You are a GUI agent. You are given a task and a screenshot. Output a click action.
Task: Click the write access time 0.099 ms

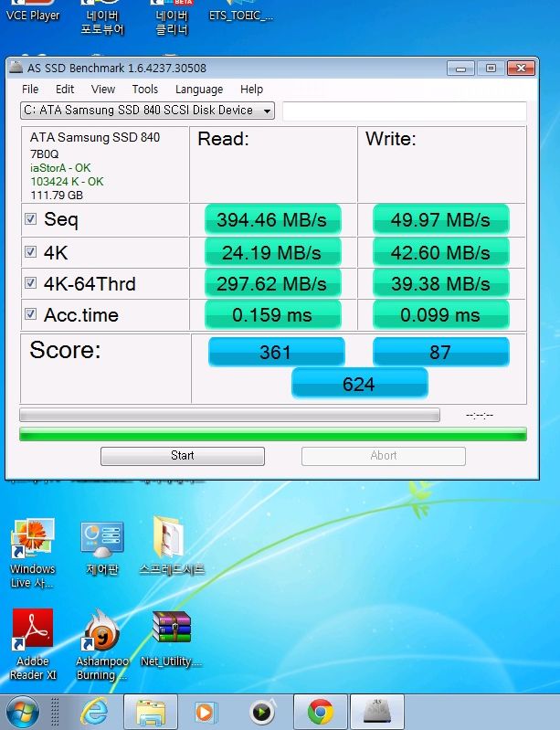point(441,314)
